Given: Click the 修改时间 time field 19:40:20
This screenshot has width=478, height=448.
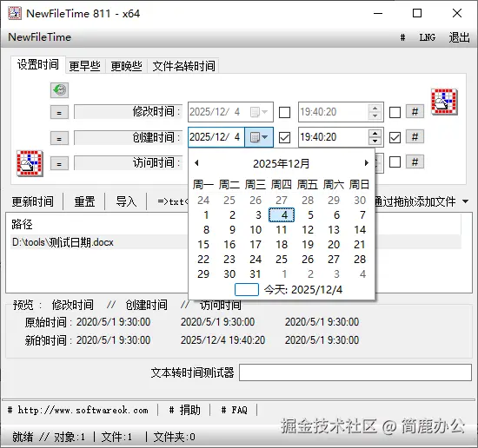Looking at the screenshot, I should point(333,112).
